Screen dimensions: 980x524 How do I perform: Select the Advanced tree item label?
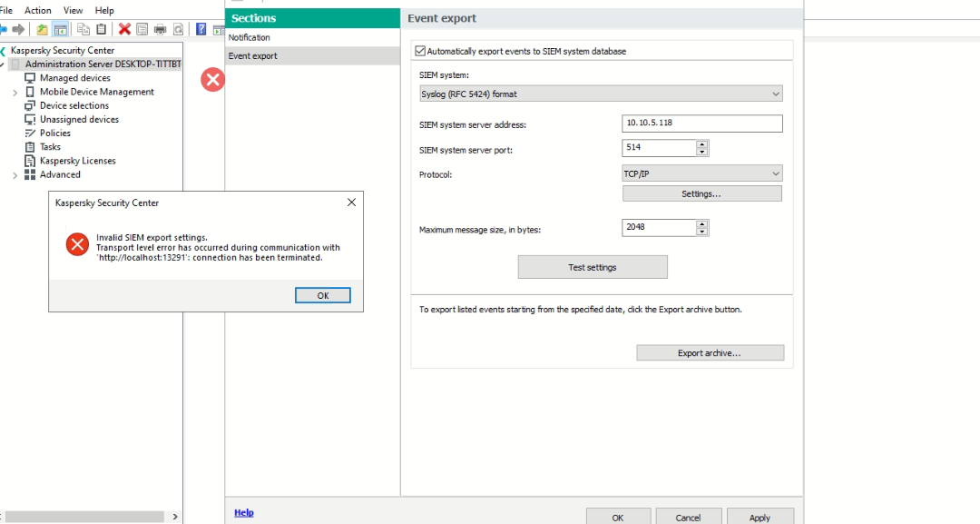[x=60, y=174]
